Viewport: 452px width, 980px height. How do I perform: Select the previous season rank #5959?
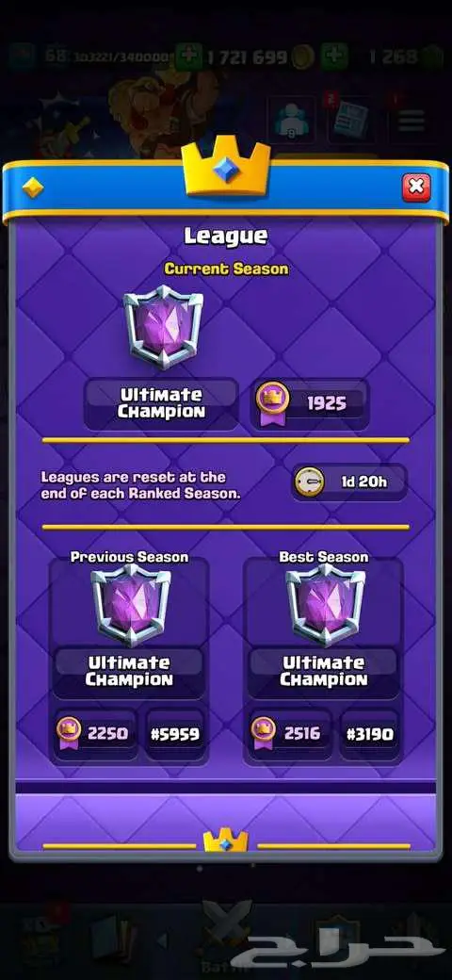click(175, 734)
